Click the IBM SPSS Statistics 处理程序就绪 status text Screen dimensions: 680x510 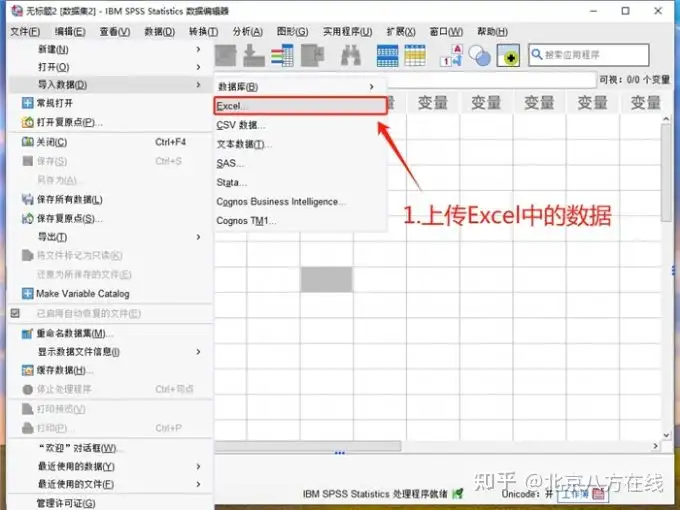(x=375, y=494)
